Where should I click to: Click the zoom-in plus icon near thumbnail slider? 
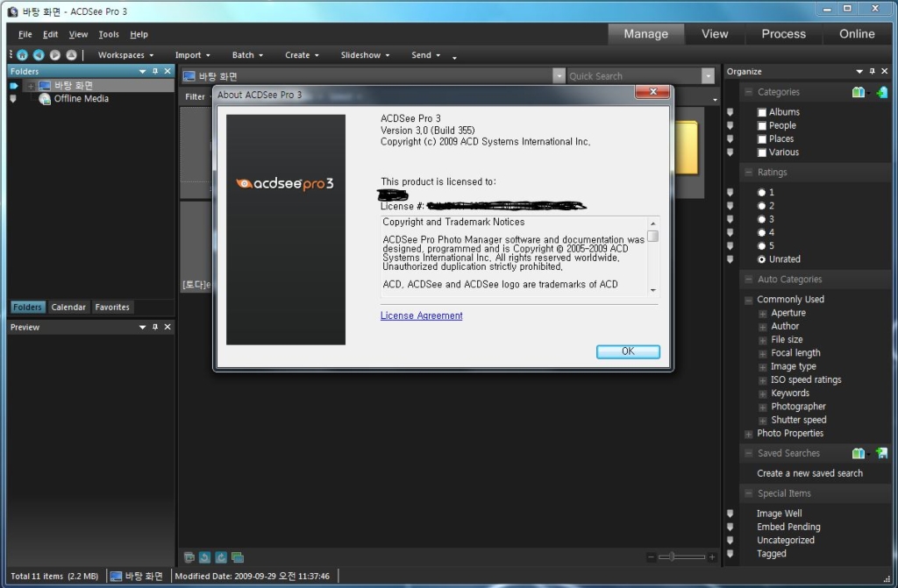pos(712,556)
